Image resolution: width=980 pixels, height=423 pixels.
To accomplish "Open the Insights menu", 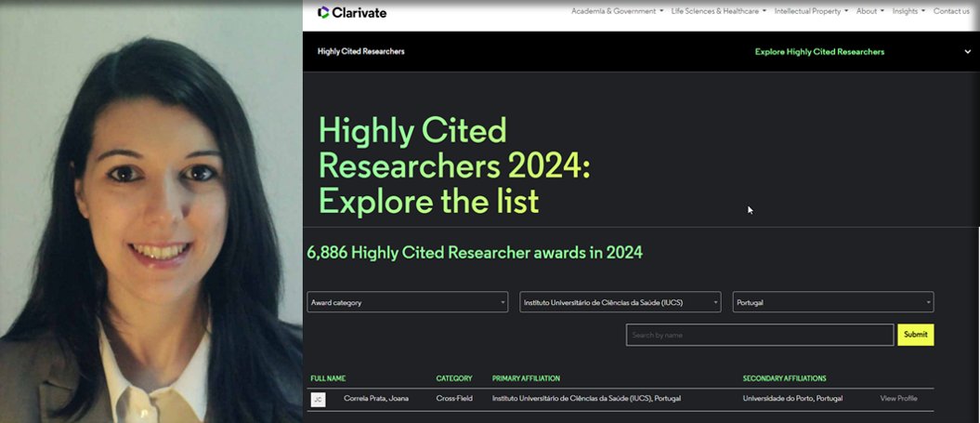I will [908, 11].
